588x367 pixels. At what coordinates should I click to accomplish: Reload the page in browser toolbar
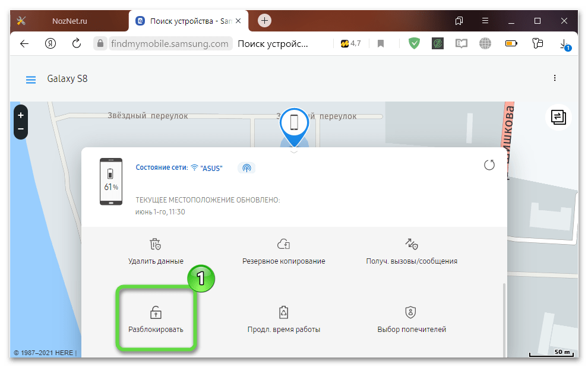(76, 43)
